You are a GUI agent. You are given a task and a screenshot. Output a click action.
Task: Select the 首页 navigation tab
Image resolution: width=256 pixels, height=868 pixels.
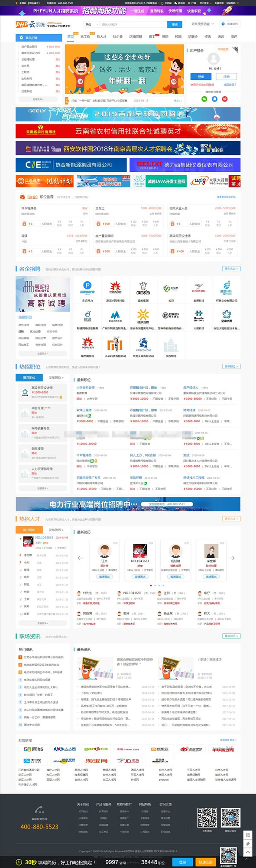point(71,37)
